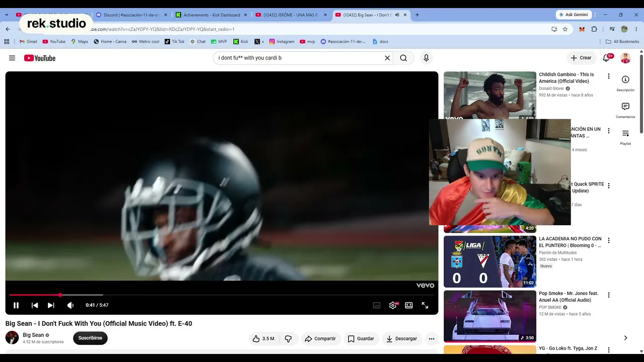Seek along the red video progress bar
The height and width of the screenshot is (362, 644).
pyautogui.click(x=221, y=295)
